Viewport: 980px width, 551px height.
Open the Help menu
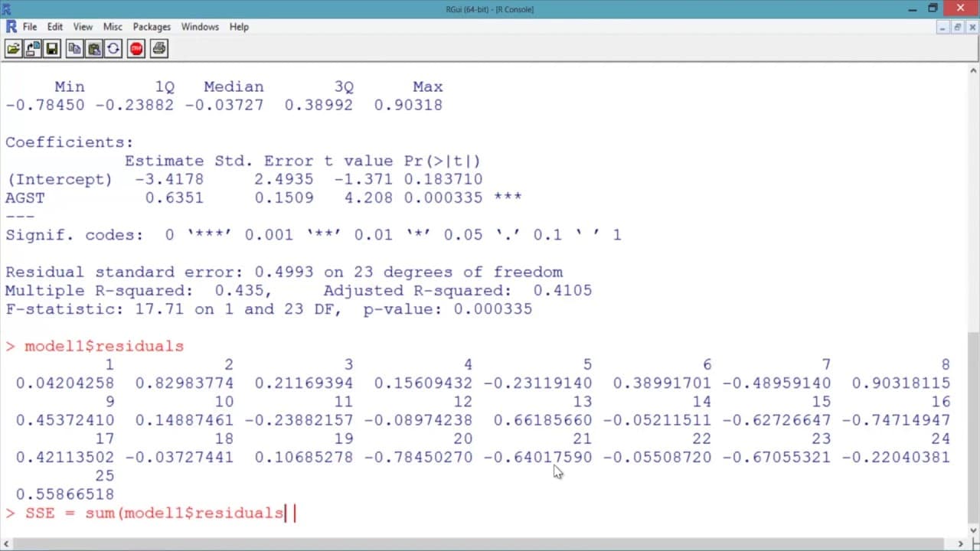pos(239,27)
